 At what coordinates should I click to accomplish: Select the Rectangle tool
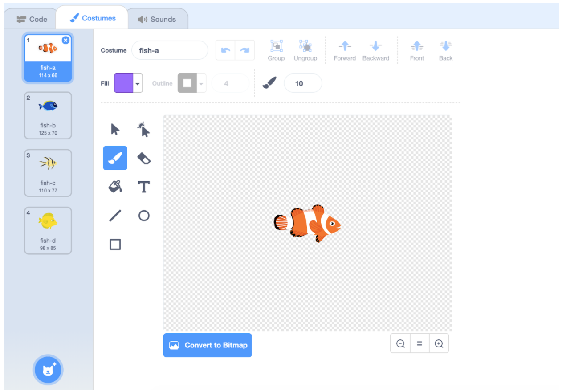pos(115,244)
